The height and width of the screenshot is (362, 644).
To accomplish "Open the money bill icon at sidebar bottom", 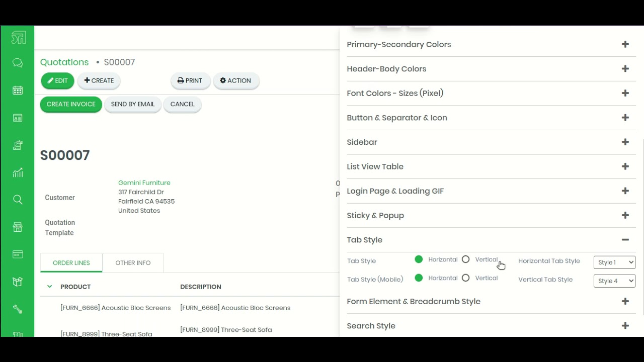I will (x=18, y=334).
